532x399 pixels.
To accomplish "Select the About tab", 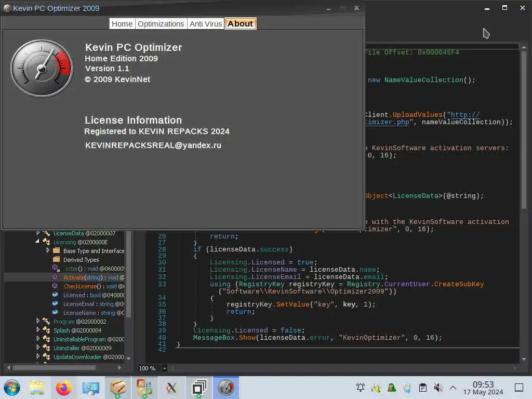I will pos(240,24).
